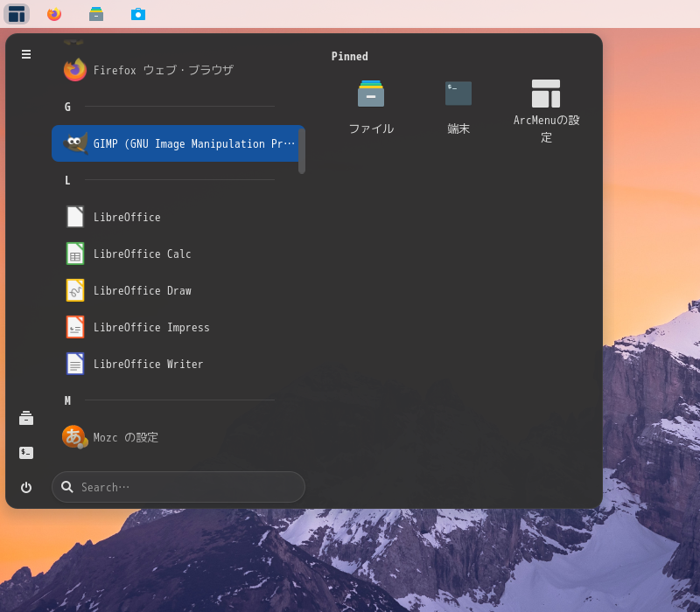
Task: Click the blank LibreOffice document icon
Action: tap(75, 217)
